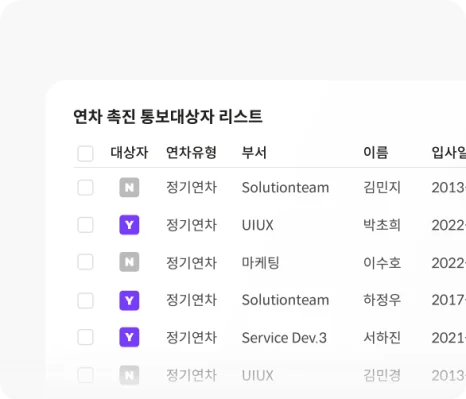Tick the checkbox for 하정우 row
Viewport: 466px width, 399px height.
(85, 300)
